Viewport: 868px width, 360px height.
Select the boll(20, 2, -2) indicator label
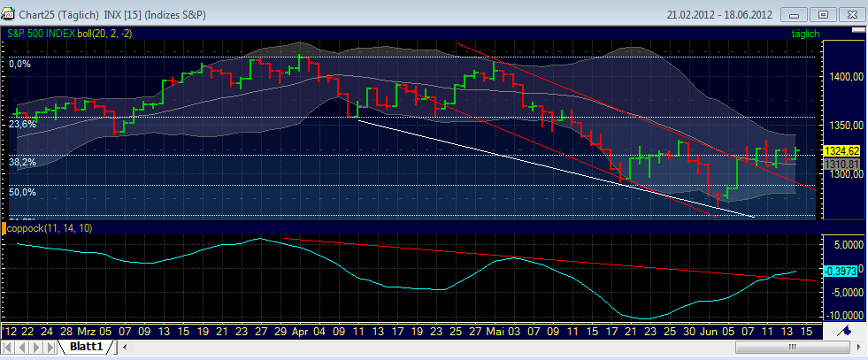click(104, 34)
